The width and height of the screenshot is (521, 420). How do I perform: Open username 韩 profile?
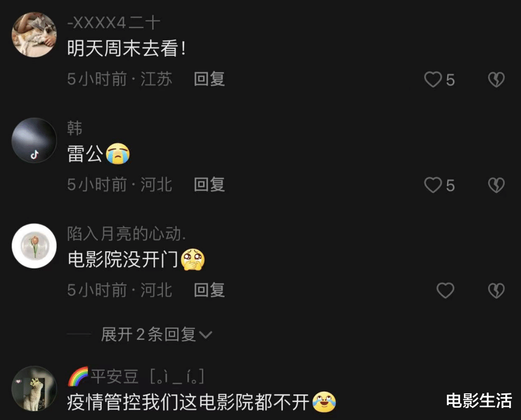75,128
